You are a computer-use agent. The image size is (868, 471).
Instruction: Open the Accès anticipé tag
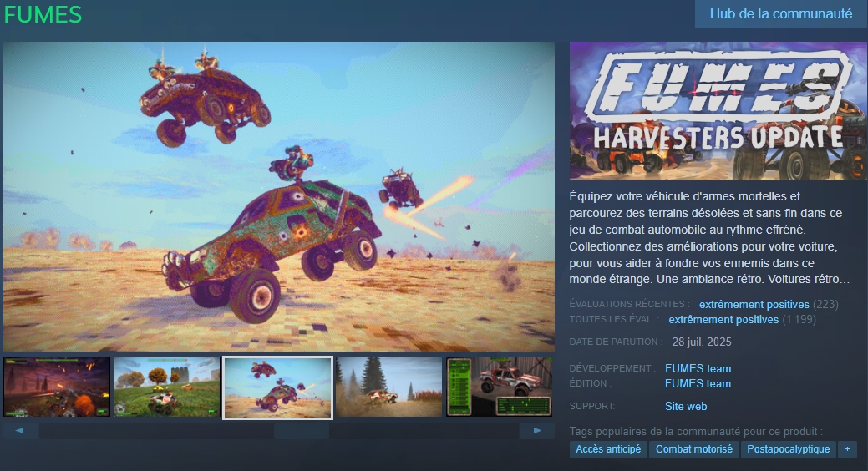608,448
